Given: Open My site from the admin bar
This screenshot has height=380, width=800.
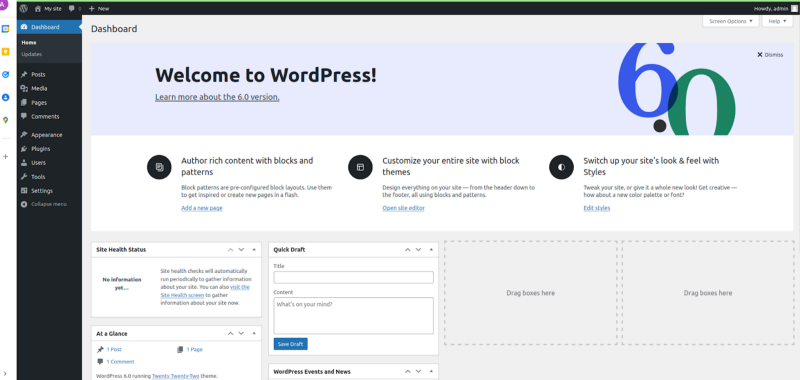Looking at the screenshot, I should click(48, 9).
